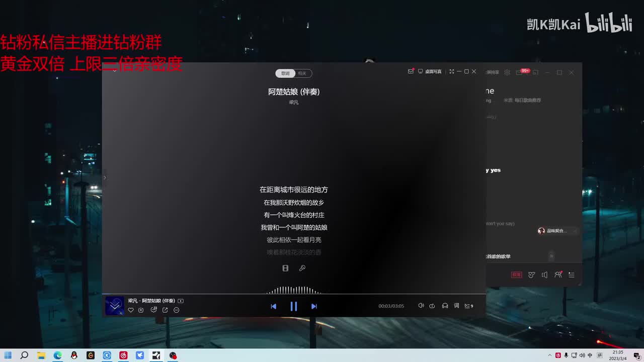644x362 pixels.
Task: Enter fullscreen lyrics mode
Action: pos(451,71)
